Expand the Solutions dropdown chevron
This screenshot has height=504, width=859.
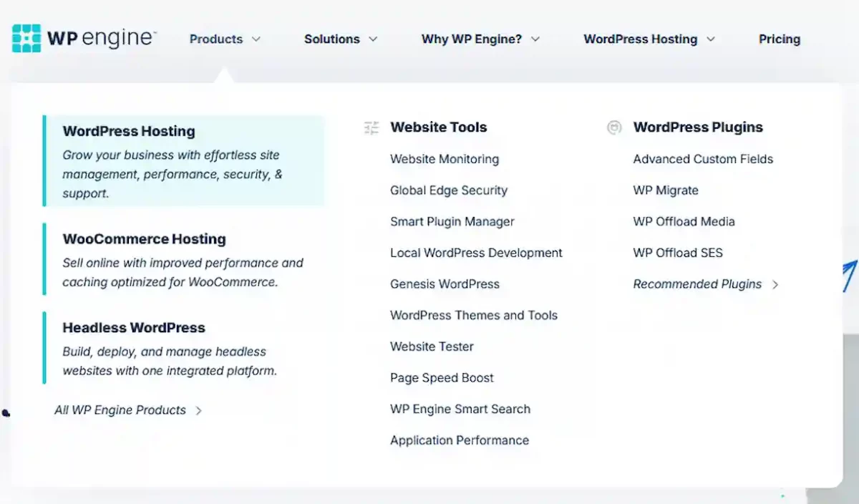373,40
